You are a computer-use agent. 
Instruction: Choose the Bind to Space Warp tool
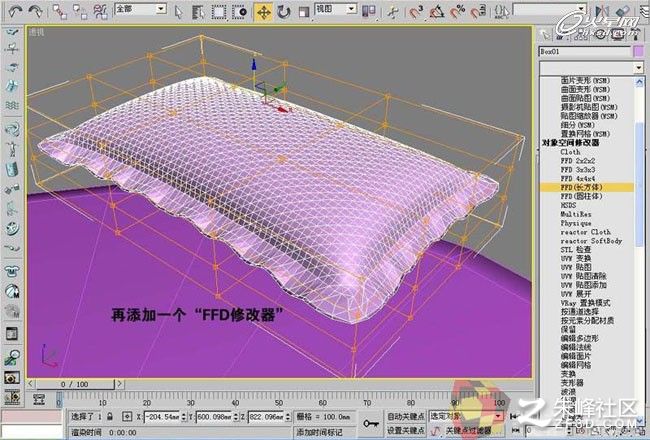100,12
